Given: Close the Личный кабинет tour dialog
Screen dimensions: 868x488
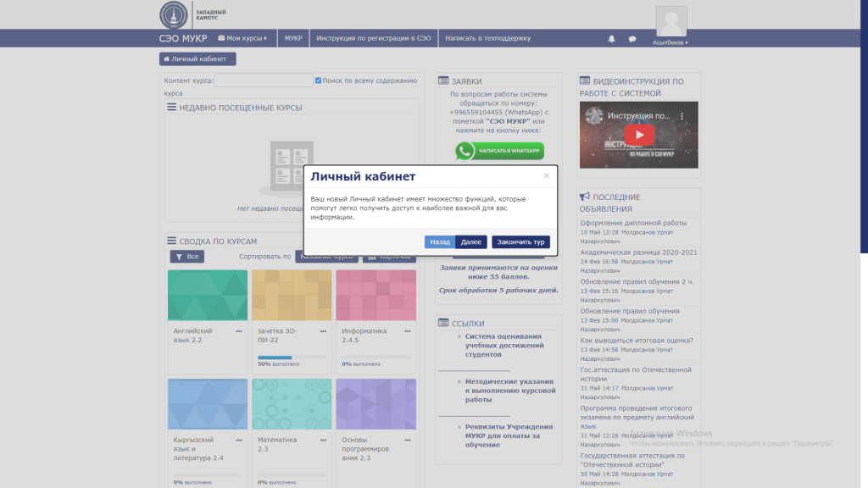Looking at the screenshot, I should (x=547, y=176).
